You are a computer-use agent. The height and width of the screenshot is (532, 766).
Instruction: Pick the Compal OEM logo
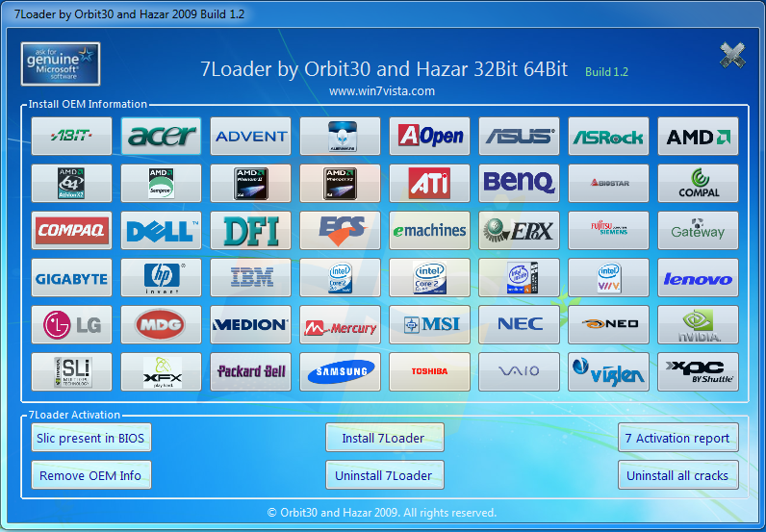click(698, 183)
